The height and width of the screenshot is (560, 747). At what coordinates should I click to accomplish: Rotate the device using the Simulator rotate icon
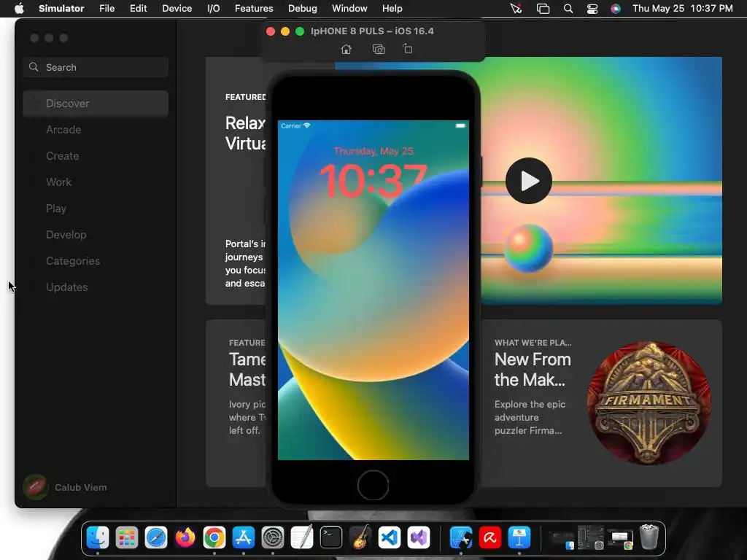407,49
